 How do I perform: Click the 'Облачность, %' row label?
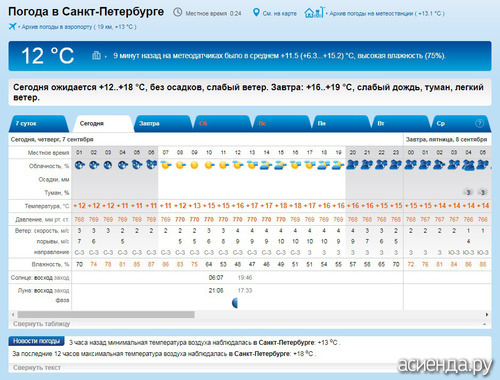[49, 166]
